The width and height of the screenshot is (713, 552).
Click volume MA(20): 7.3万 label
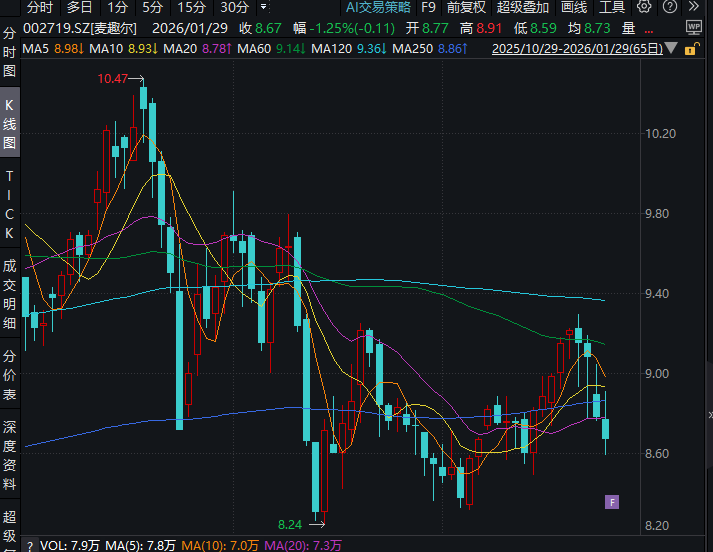[x=303, y=546]
